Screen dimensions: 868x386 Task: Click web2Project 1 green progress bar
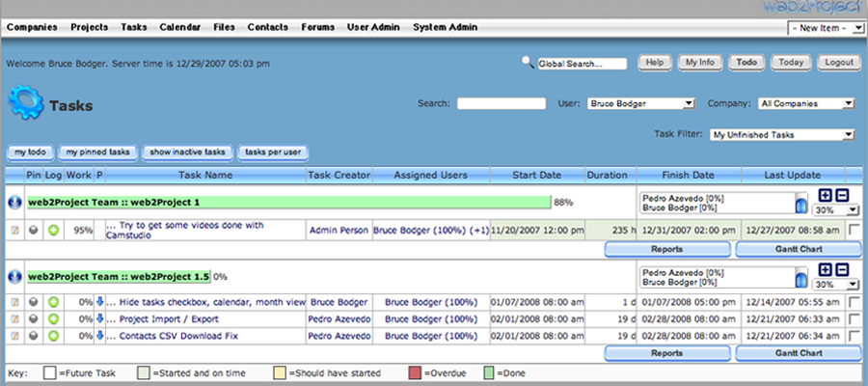point(289,203)
